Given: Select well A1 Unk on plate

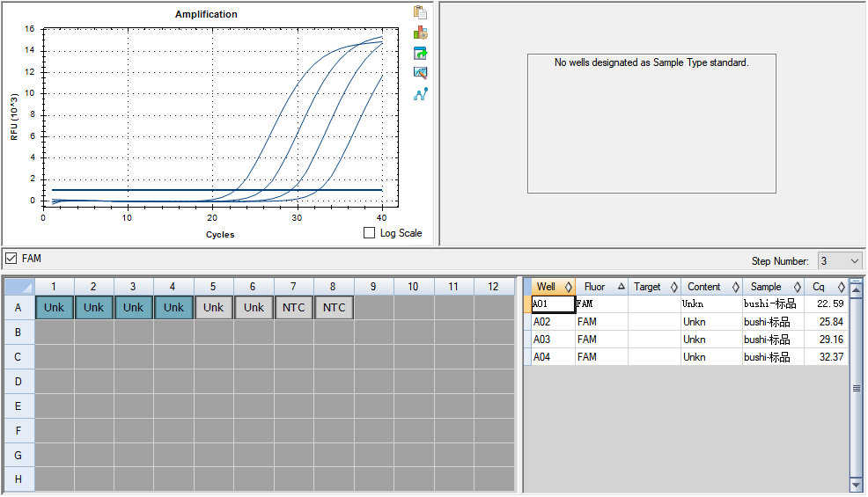Looking at the screenshot, I should pos(55,307).
